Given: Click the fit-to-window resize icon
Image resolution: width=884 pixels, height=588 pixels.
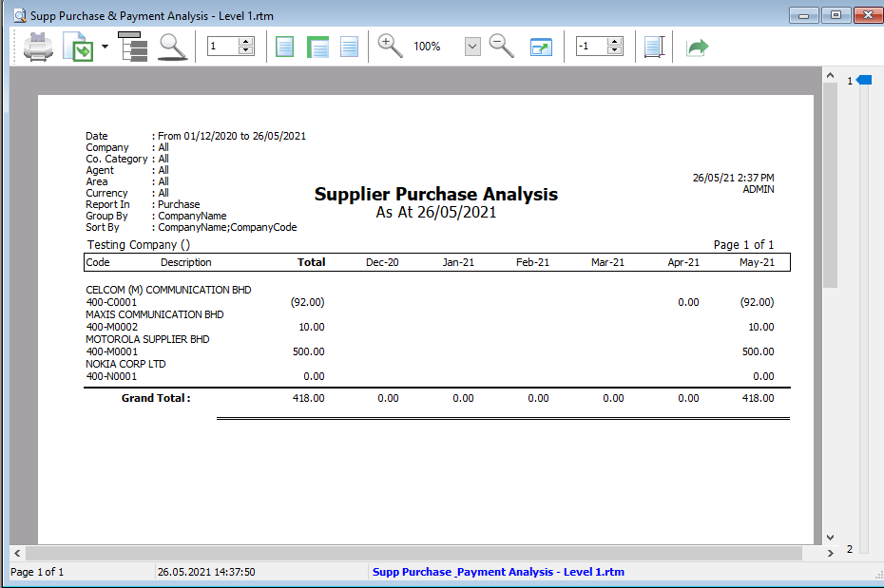Looking at the screenshot, I should tap(540, 46).
